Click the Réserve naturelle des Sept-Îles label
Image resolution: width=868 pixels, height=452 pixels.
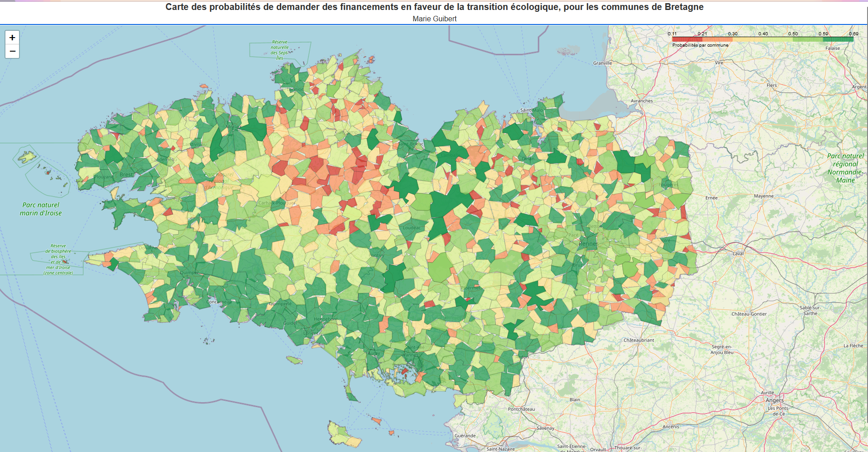click(x=279, y=50)
